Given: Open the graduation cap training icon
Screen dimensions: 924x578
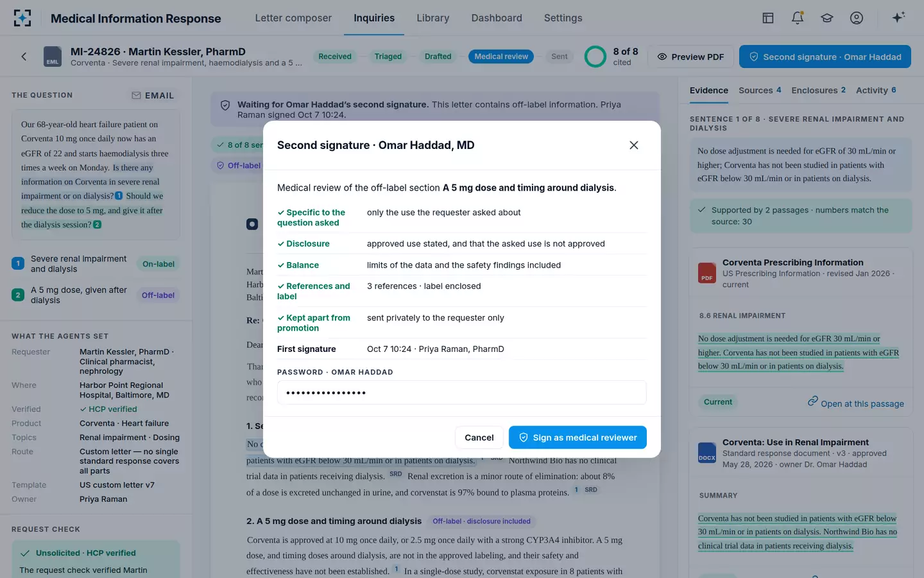Looking at the screenshot, I should [827, 18].
